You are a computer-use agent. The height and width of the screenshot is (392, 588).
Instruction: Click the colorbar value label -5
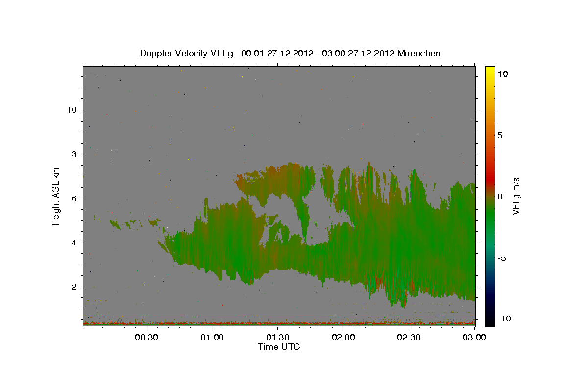(x=502, y=258)
